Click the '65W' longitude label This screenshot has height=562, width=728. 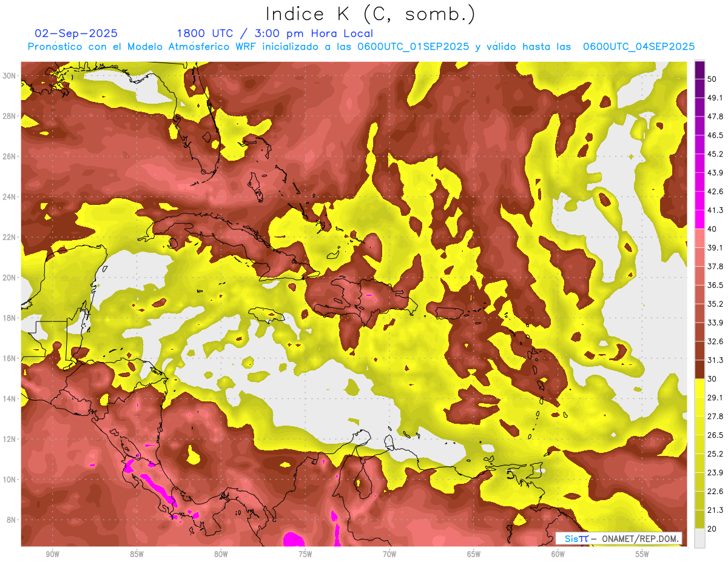click(x=474, y=554)
